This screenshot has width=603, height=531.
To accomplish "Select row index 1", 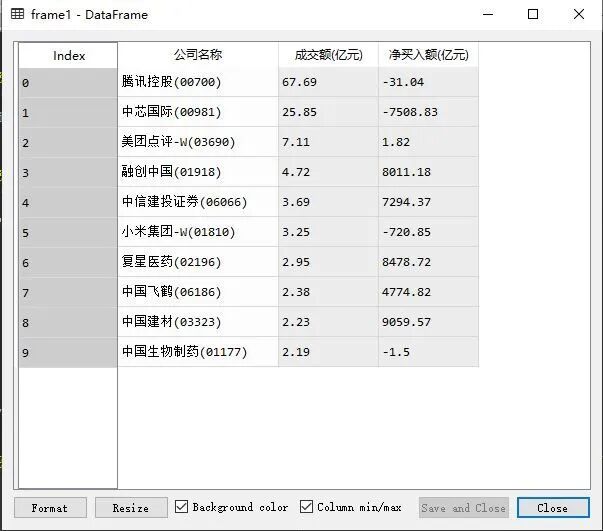I will 68,113.
